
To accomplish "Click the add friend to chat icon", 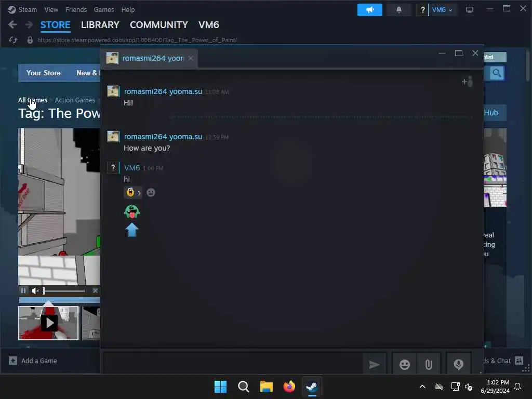I will pos(468,82).
